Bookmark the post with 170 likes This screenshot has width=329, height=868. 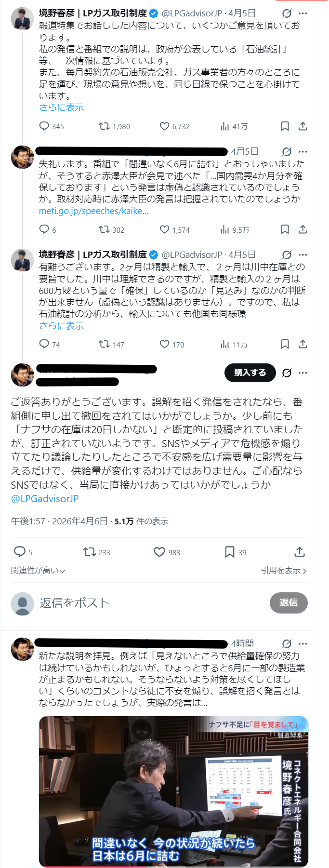[285, 344]
